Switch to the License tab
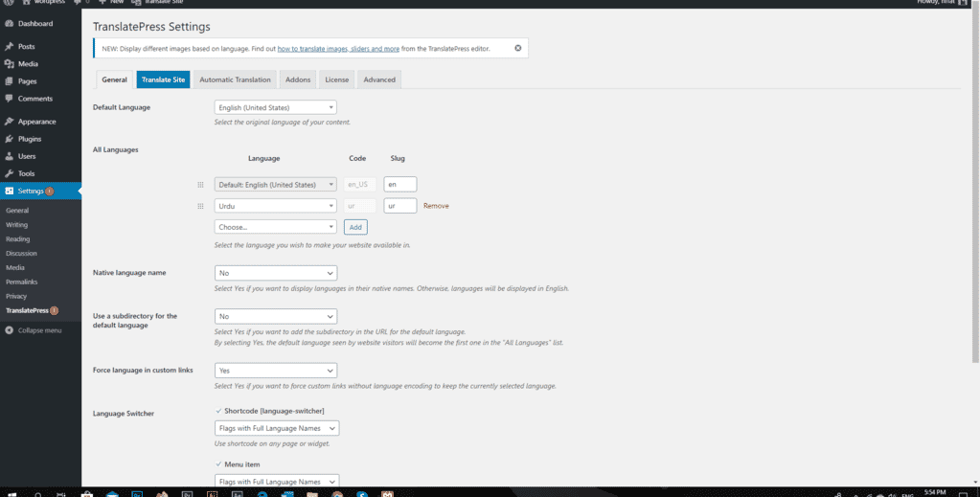This screenshot has width=980, height=497. (x=337, y=79)
